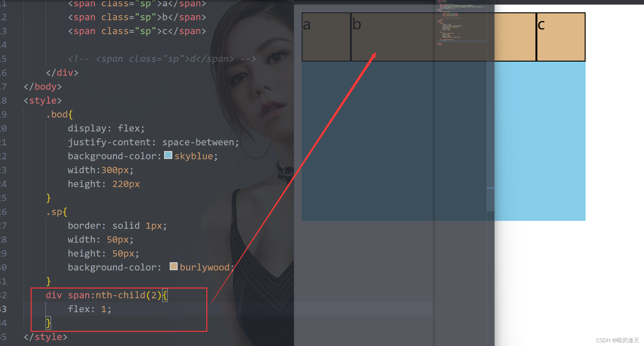Click the span line containing 'b'
Image resolution: width=644 pixels, height=346 pixels.
137,17
